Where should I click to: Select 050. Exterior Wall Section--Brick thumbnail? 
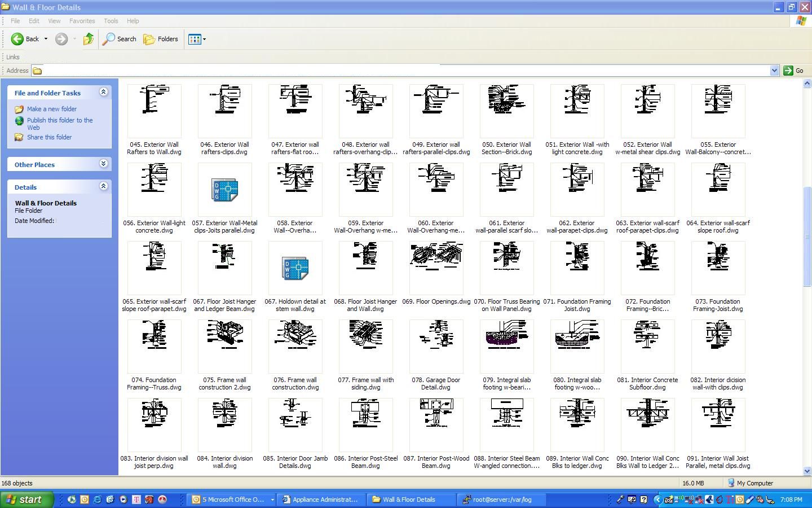(506, 111)
